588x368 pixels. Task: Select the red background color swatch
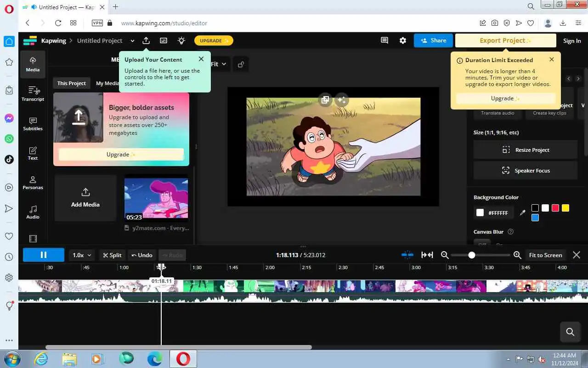point(555,208)
